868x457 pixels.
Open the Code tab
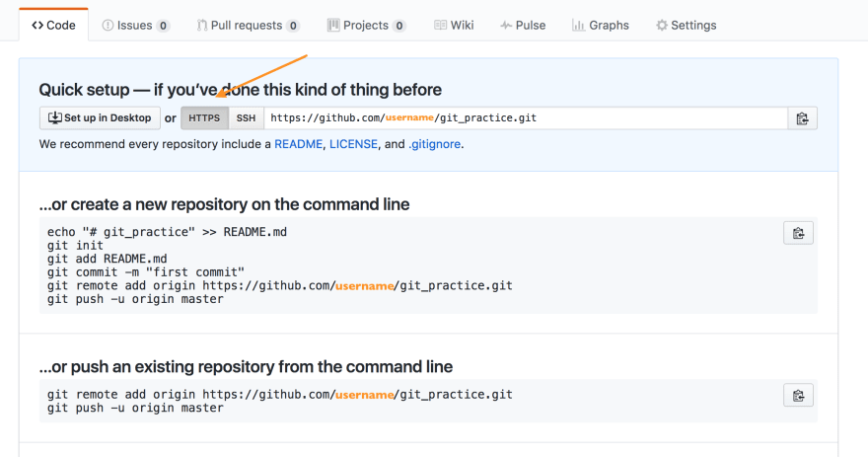coord(53,25)
